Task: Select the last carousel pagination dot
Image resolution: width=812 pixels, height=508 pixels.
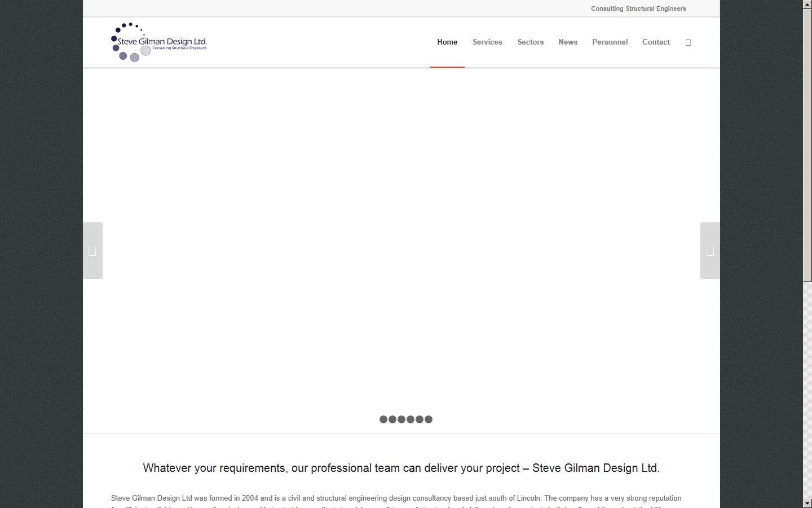Action: pos(430,419)
